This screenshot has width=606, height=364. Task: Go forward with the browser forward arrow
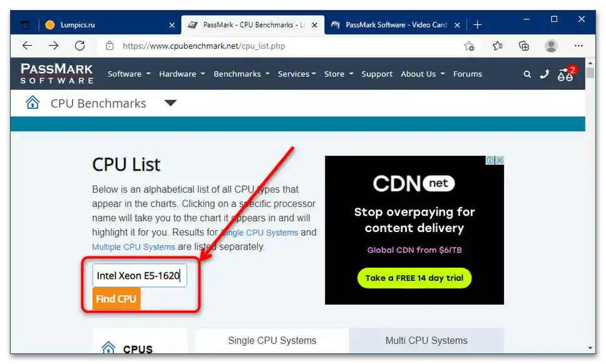tap(53, 46)
